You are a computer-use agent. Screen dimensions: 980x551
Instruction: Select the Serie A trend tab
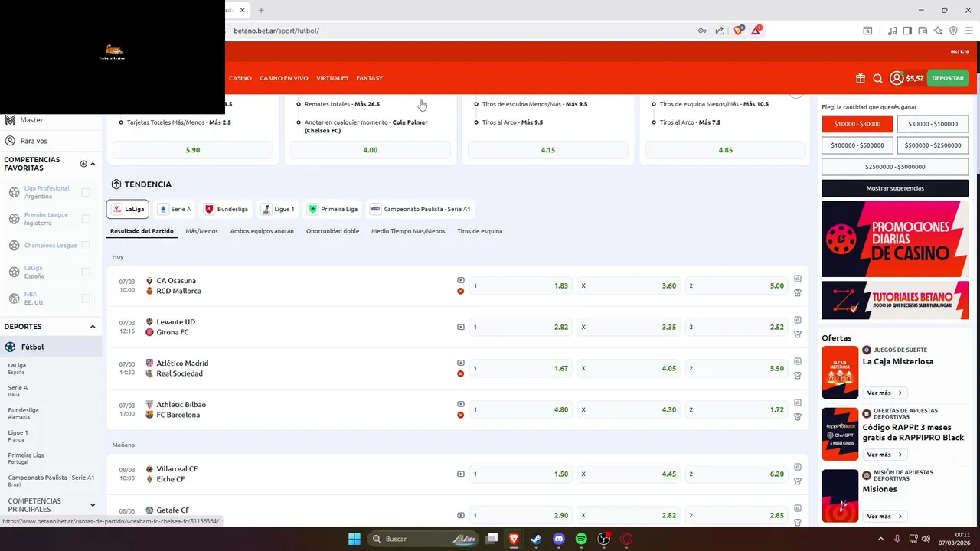[x=175, y=209]
